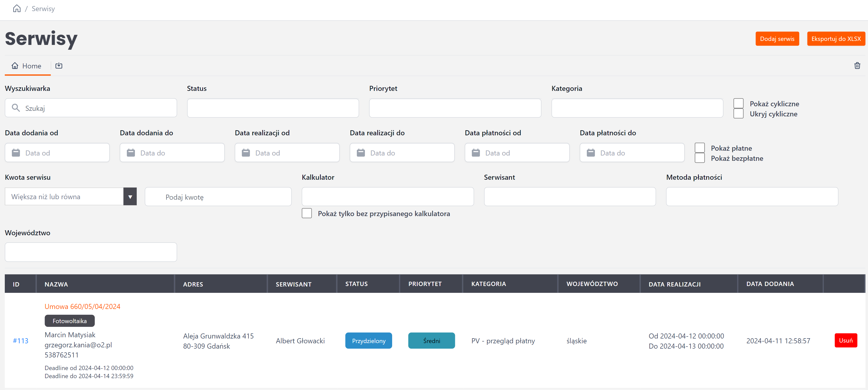Click the trash icon to clear filters
Viewport: 868px width, 390px height.
point(857,65)
